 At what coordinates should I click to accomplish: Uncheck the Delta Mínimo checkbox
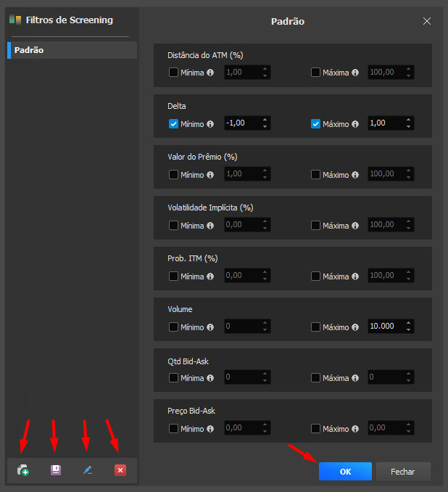[x=173, y=123]
